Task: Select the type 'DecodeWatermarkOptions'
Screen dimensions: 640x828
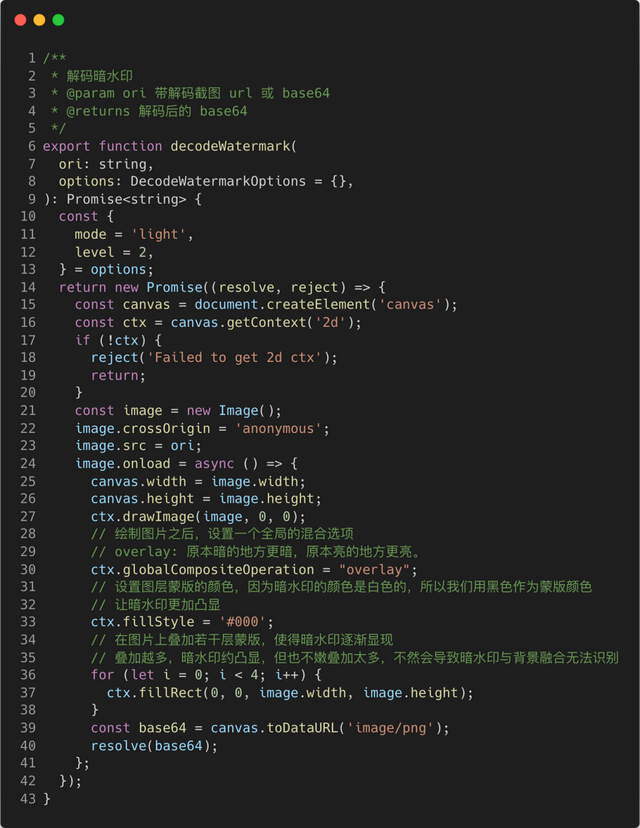Action: click(218, 182)
